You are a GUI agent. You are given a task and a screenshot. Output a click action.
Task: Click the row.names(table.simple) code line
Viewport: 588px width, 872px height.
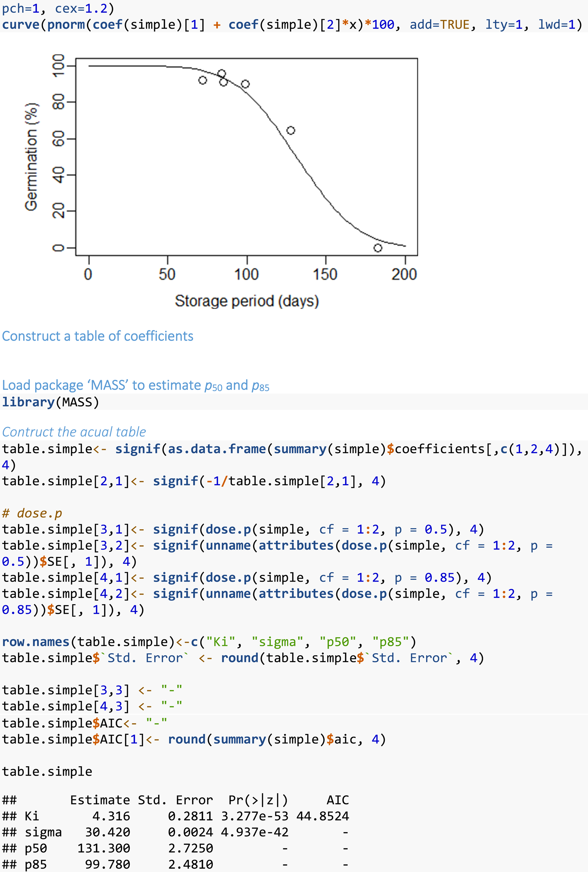(x=209, y=642)
